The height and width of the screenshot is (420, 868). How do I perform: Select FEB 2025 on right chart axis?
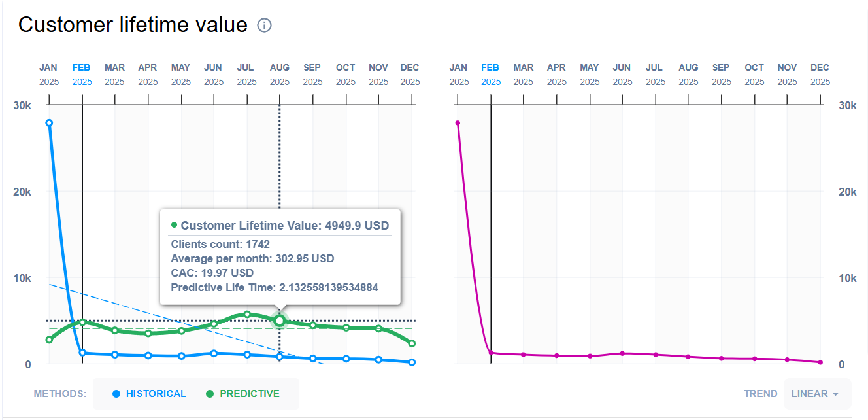(x=490, y=75)
